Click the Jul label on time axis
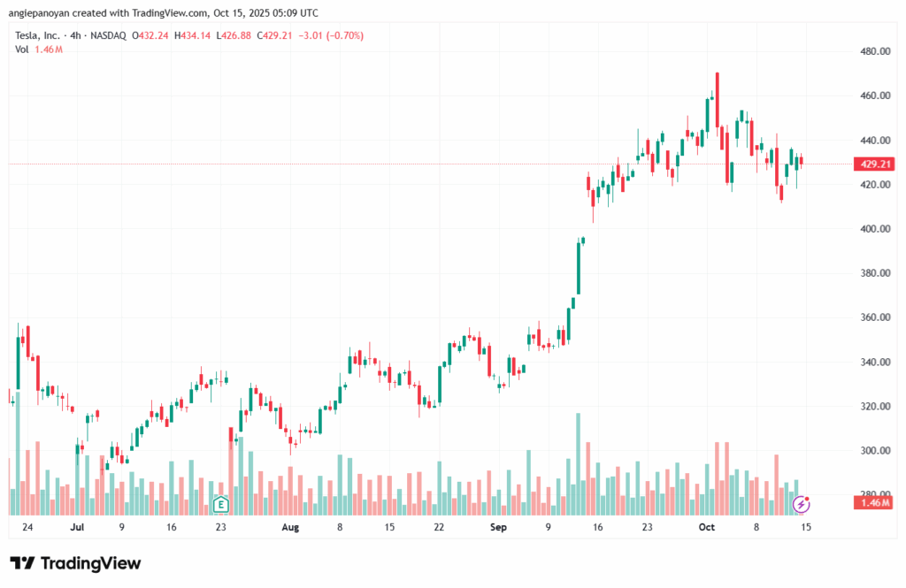Image resolution: width=906 pixels, height=588 pixels. [x=77, y=527]
